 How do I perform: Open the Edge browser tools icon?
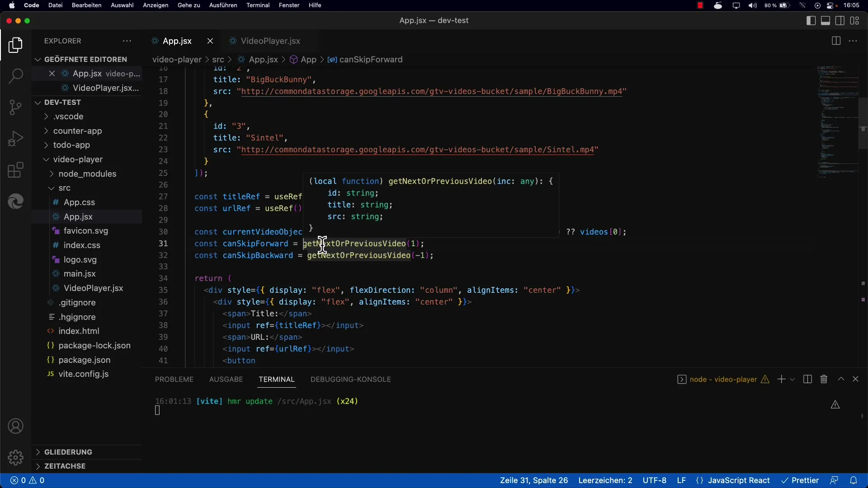coord(15,202)
